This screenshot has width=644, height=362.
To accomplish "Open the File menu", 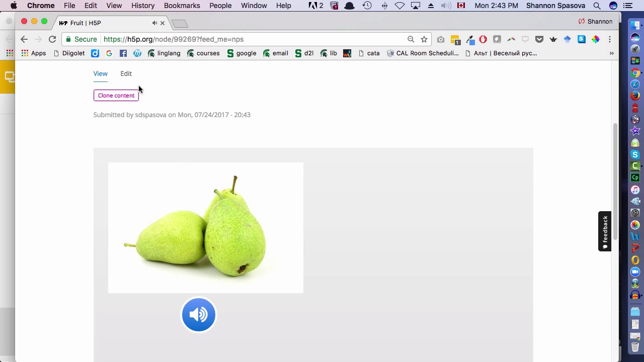I will pos(69,6).
